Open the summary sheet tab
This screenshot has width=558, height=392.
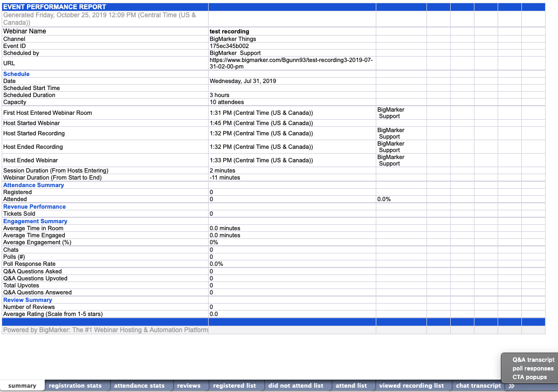coord(22,386)
